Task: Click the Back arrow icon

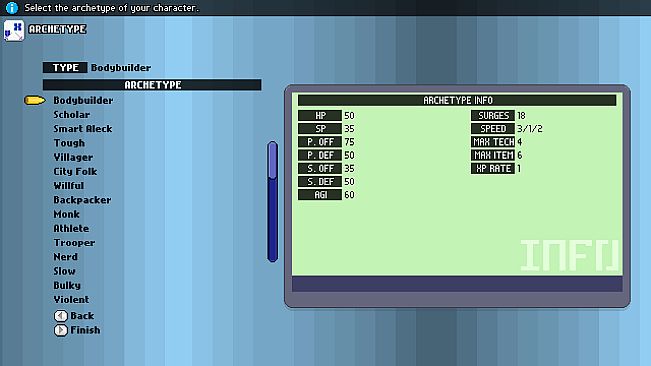Action: 61,316
